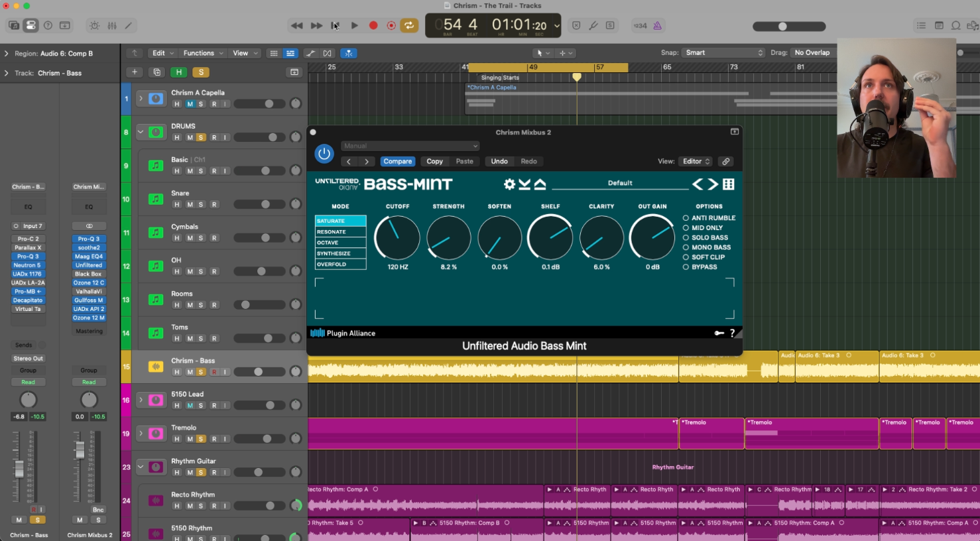The height and width of the screenshot is (541, 980).
Task: Expand the Region inspector disclosure triangle
Action: (7, 54)
